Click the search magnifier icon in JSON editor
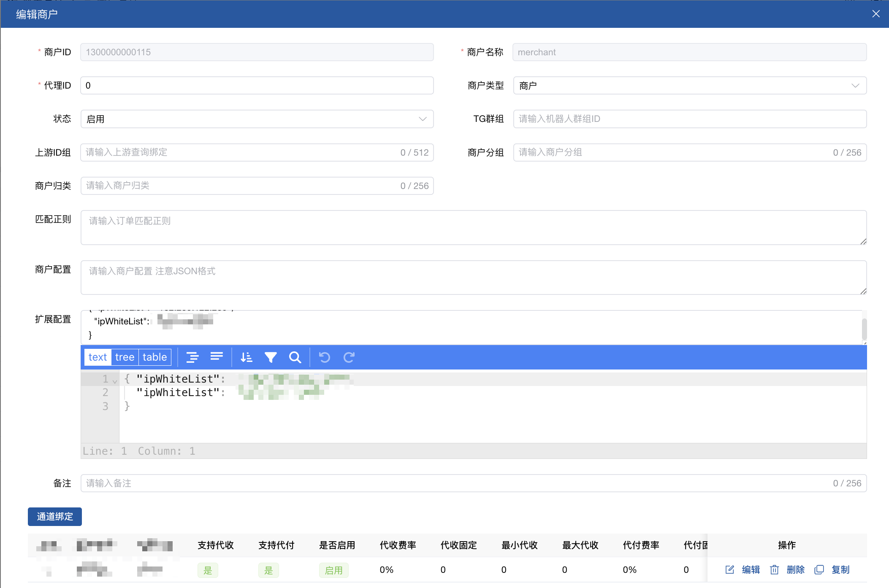Viewport: 889px width, 588px height. coord(295,357)
